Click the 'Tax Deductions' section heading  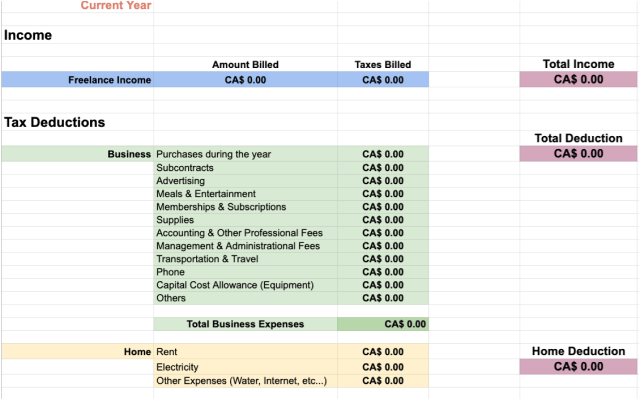[x=54, y=122]
